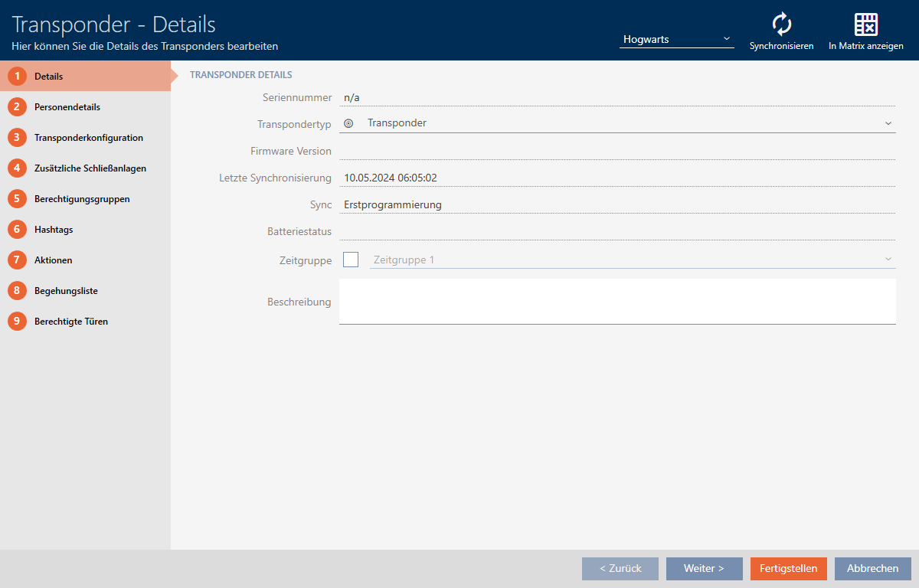This screenshot has width=919, height=588.
Task: Click step 3 number badge
Action: [17, 138]
